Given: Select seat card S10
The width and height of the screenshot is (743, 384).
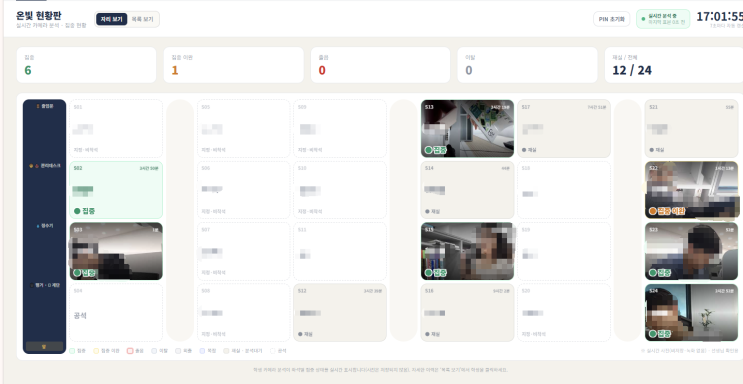Looking at the screenshot, I should coord(340,190).
